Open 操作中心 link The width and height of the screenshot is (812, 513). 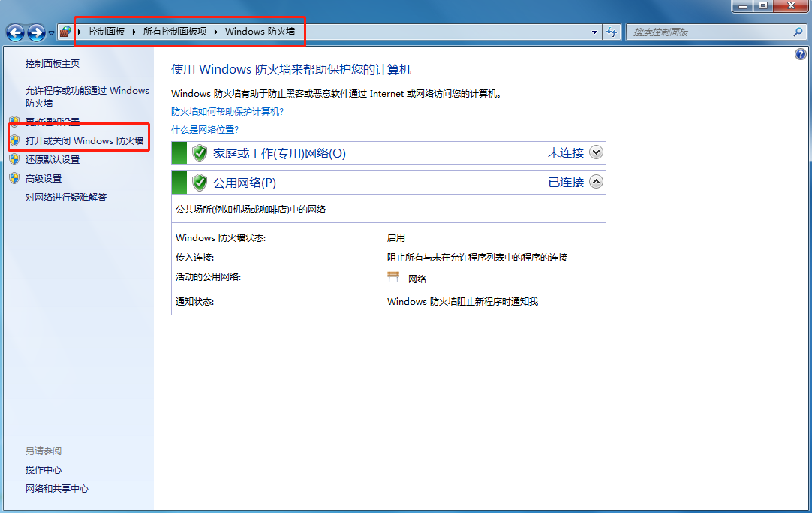(44, 470)
